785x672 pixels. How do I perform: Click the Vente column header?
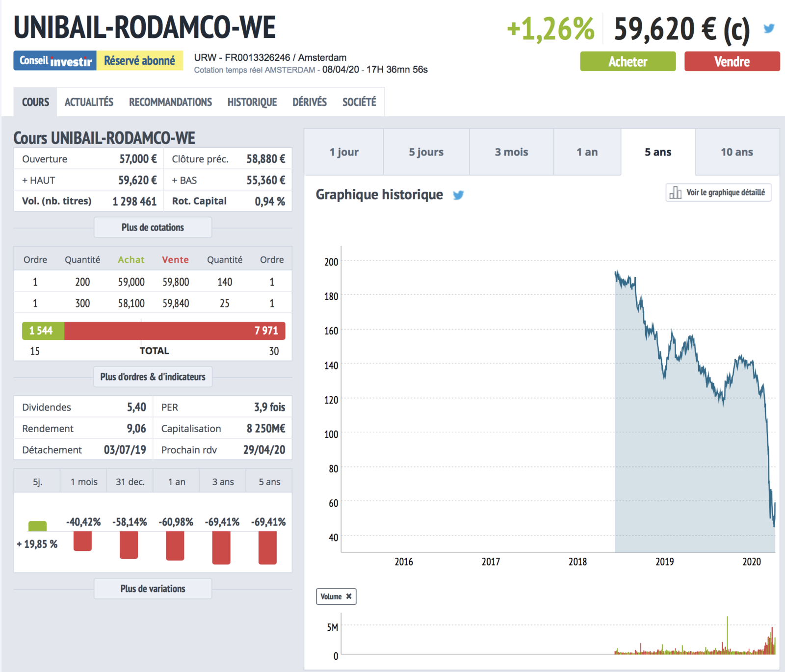[x=175, y=259]
